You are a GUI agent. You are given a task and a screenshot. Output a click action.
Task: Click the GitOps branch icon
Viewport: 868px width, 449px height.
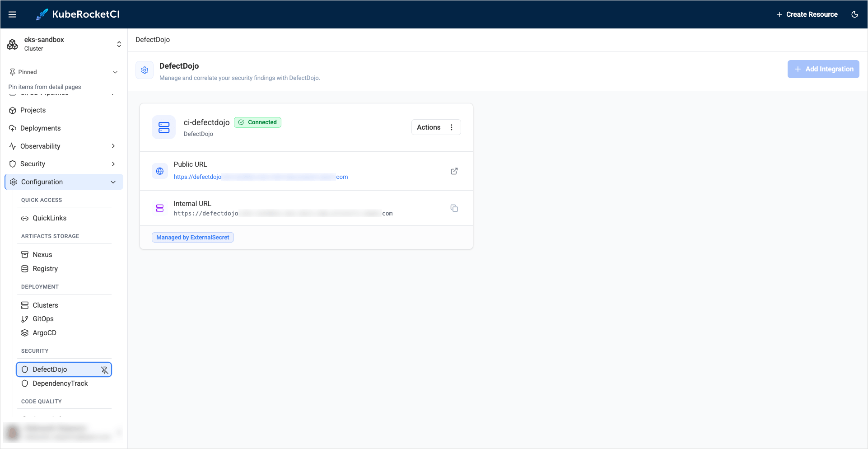pos(25,319)
